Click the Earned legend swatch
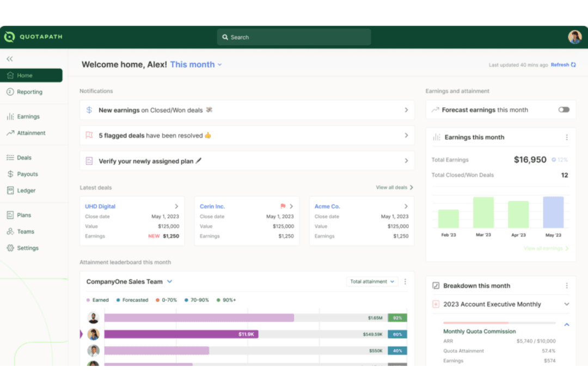588x392 pixels. coord(88,300)
